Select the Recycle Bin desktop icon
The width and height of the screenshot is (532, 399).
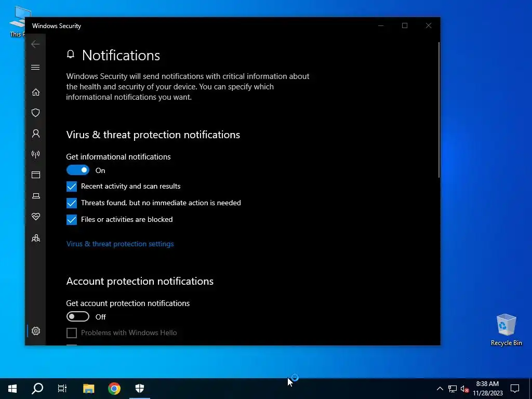tap(506, 330)
